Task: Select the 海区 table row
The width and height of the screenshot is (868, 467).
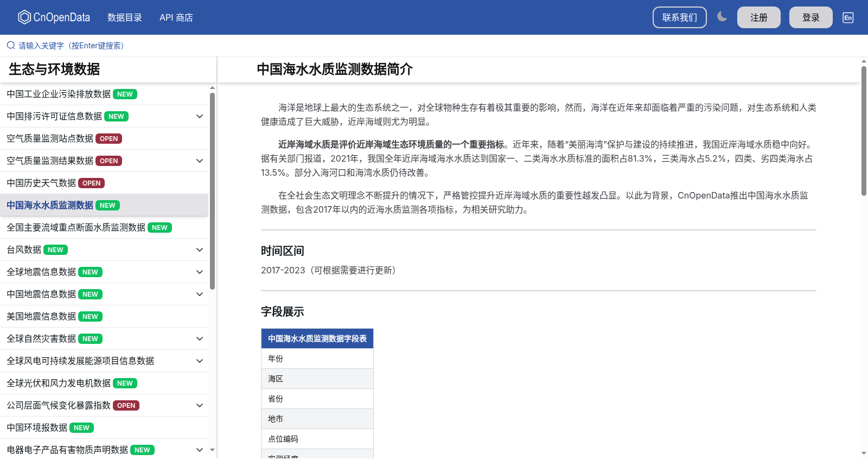Action: click(317, 379)
